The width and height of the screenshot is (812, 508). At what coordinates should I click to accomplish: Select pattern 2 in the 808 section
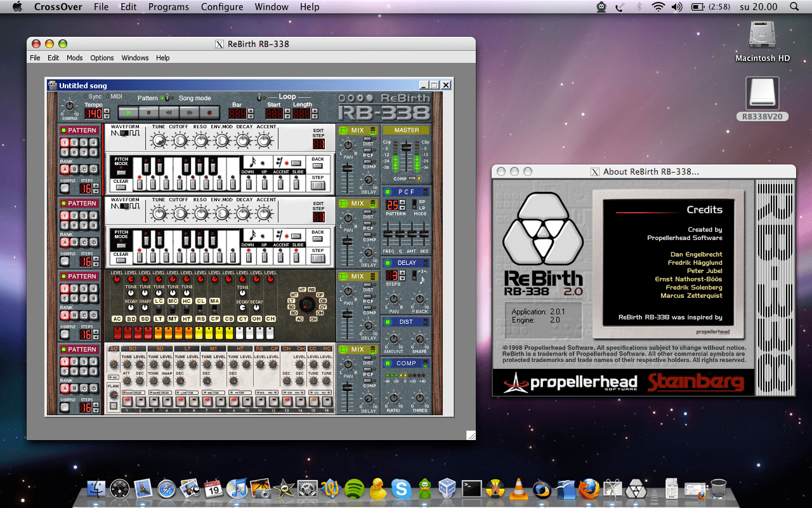(x=74, y=290)
